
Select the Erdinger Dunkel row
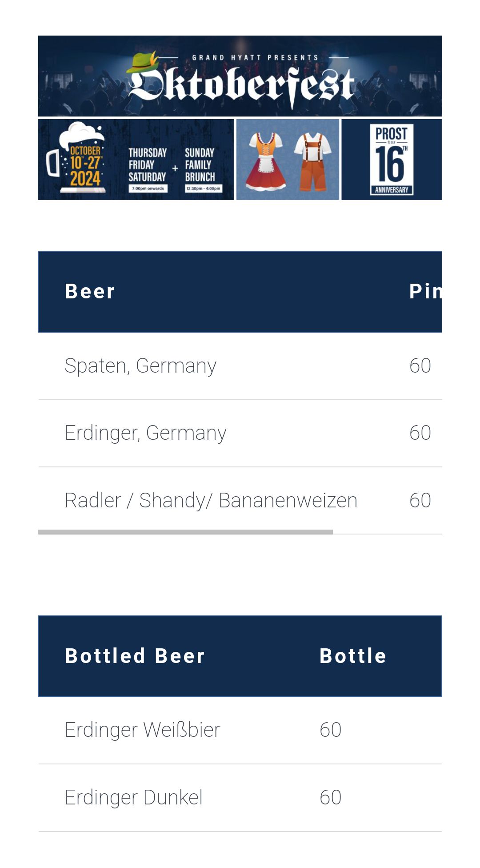point(240,798)
